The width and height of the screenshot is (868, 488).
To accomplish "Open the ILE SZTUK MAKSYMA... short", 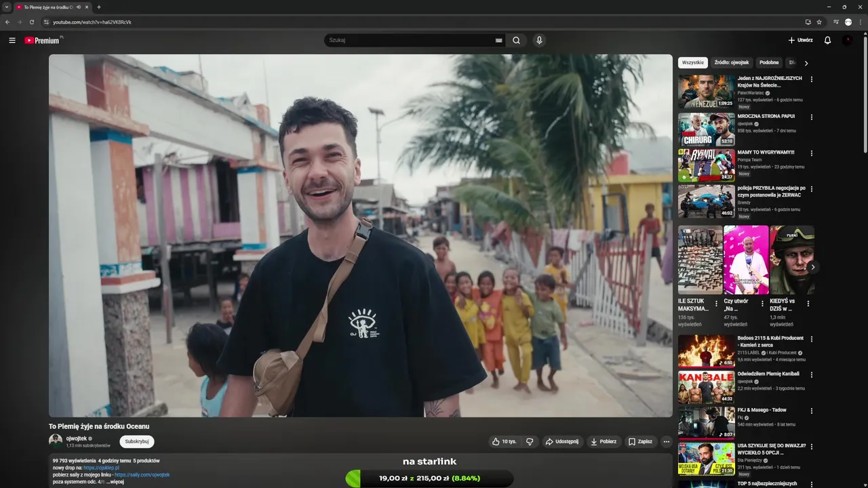I will (x=700, y=260).
